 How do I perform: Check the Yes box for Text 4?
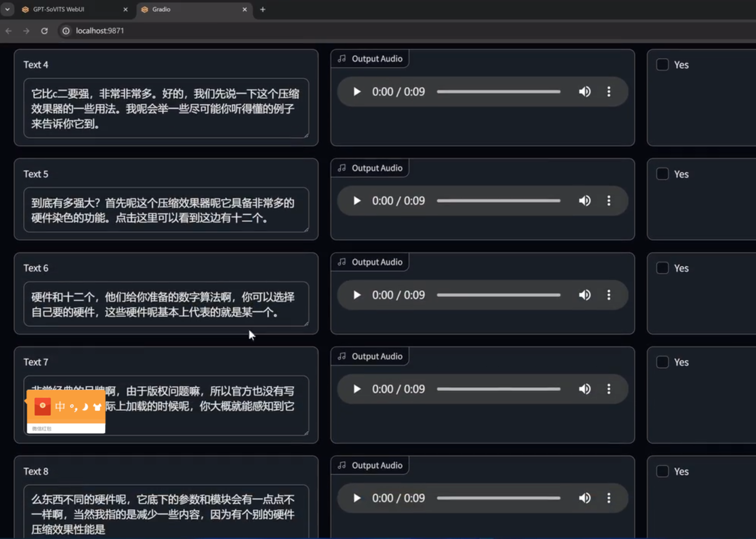pos(662,64)
